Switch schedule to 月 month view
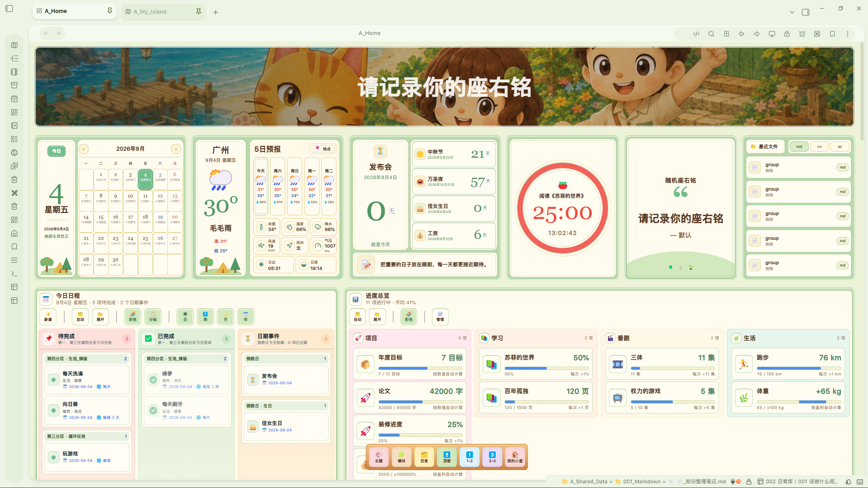The width and height of the screenshot is (868, 488). tap(225, 317)
